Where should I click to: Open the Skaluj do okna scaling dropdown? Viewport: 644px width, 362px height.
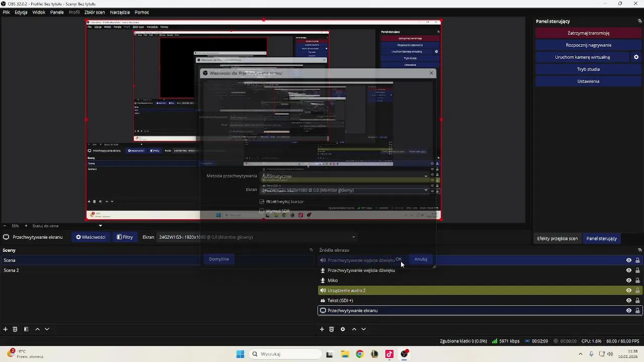pyautogui.click(x=67, y=226)
